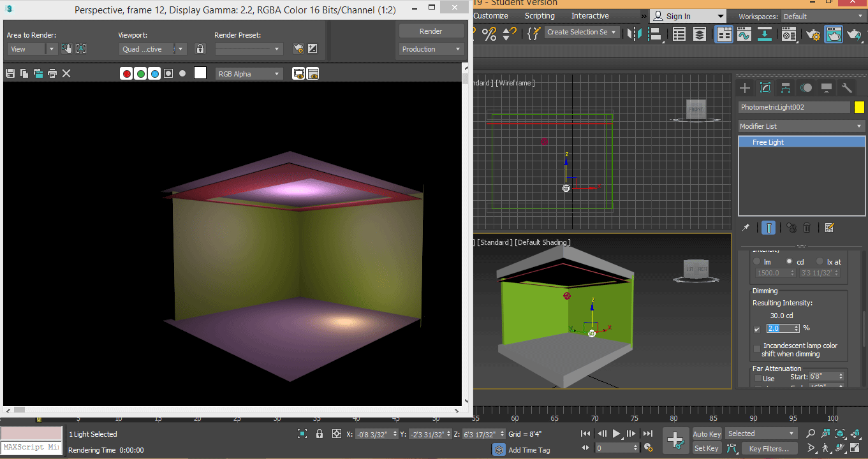Viewport: 868px width, 459px height.
Task: Open the Curve Editor from the main toolbar
Action: [x=744, y=34]
